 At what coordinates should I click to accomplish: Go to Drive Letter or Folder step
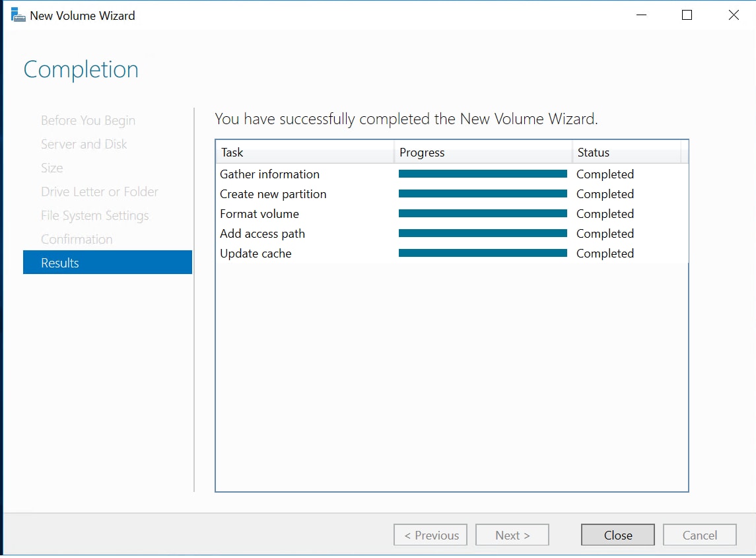(99, 192)
